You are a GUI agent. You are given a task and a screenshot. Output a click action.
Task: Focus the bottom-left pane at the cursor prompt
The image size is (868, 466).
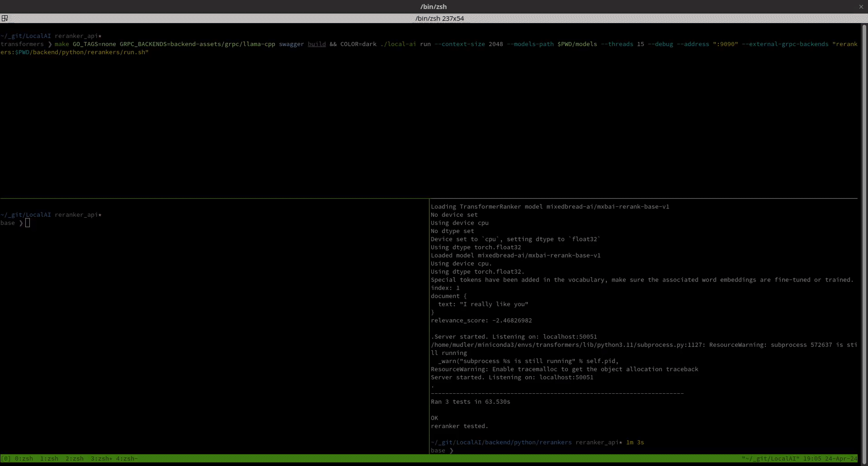28,223
